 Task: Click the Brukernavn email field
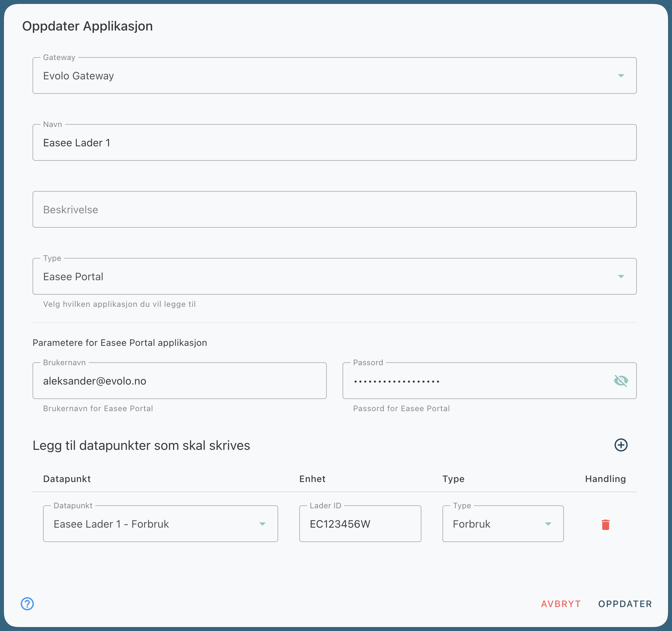tap(179, 381)
